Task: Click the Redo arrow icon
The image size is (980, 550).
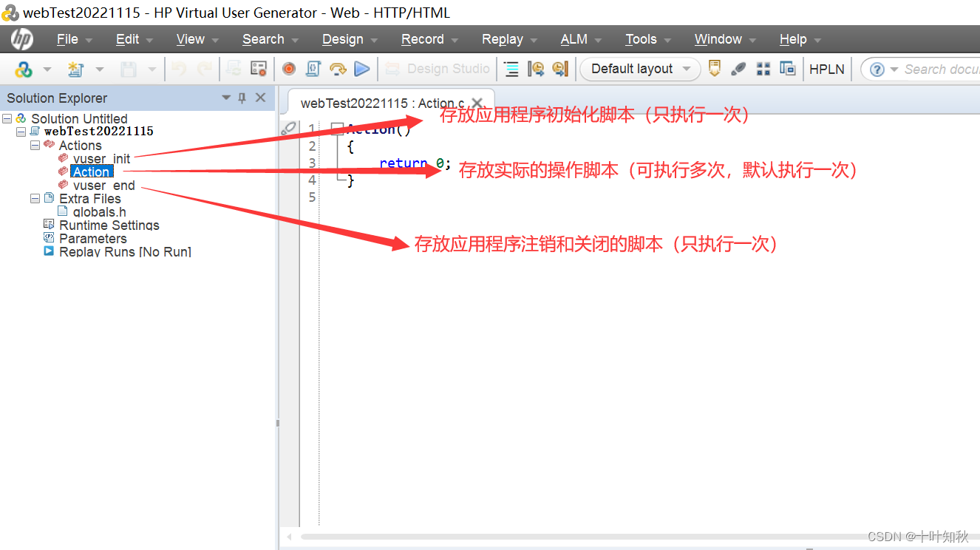Action: pyautogui.click(x=204, y=69)
